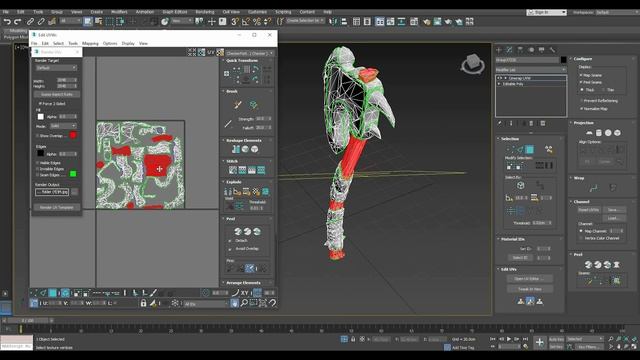Click Guess Aspect Ratio button
640x360 pixels.
(57, 94)
